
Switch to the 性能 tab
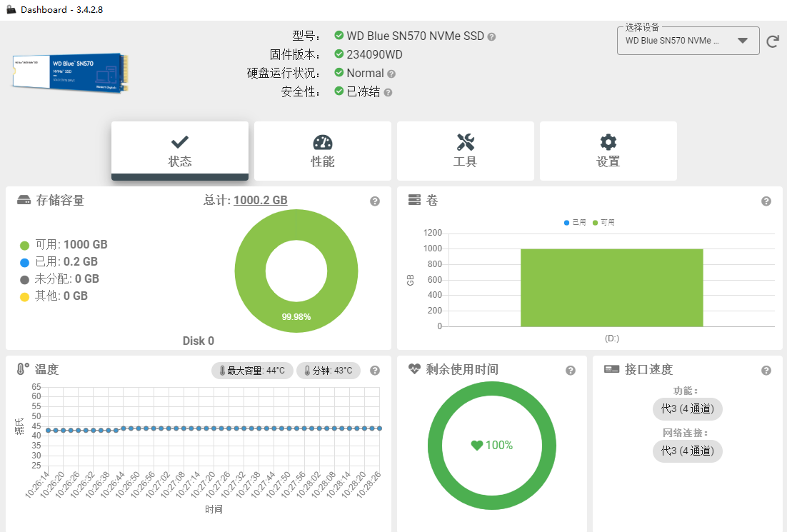click(x=323, y=151)
